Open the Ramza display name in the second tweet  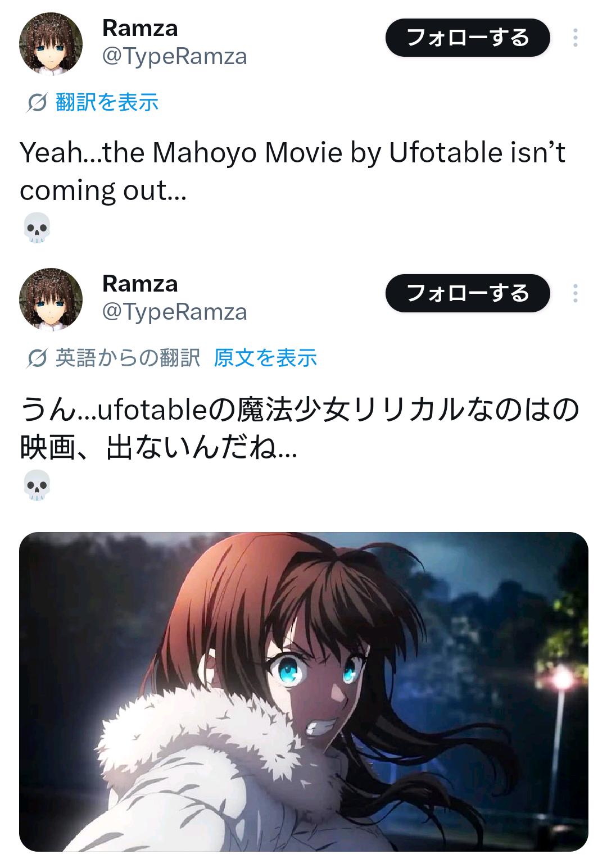140,284
